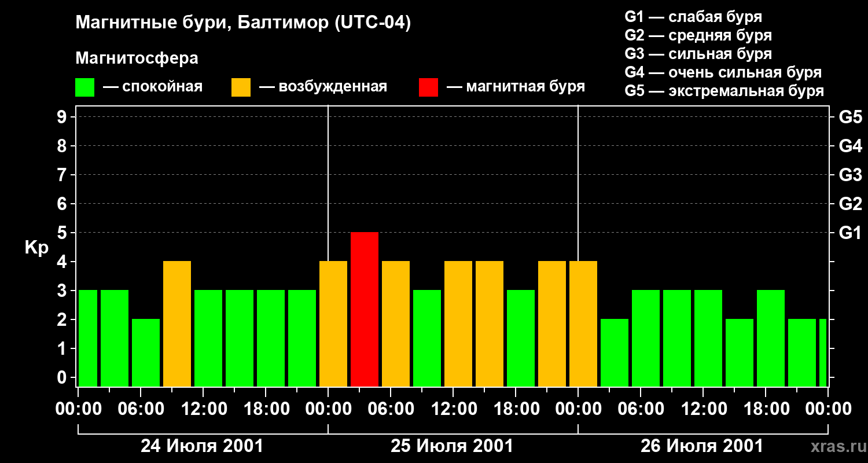Select the red Kp 5 storm bar
This screenshot has width=868, height=463.
(365, 309)
